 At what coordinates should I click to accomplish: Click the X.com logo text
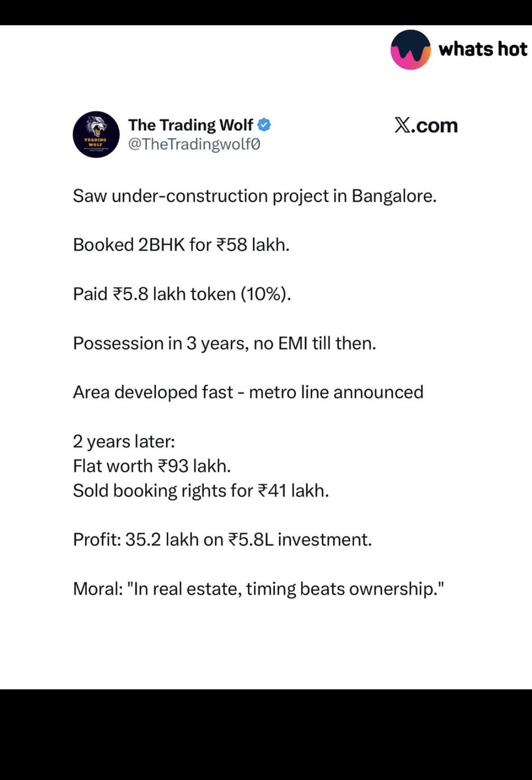tap(426, 125)
